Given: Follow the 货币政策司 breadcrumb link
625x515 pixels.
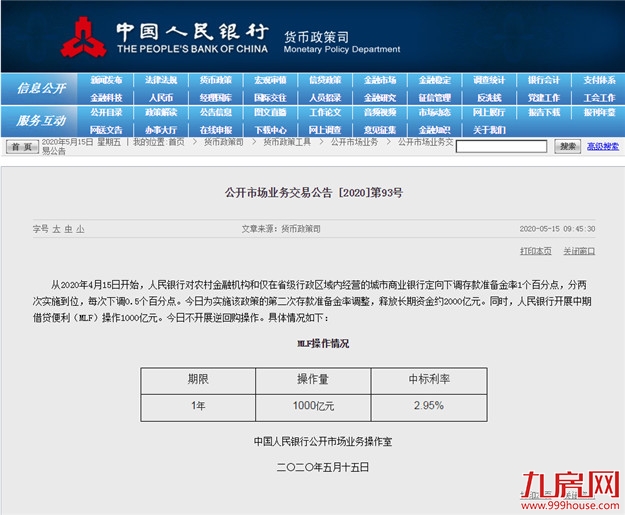Looking at the screenshot, I should (224, 142).
